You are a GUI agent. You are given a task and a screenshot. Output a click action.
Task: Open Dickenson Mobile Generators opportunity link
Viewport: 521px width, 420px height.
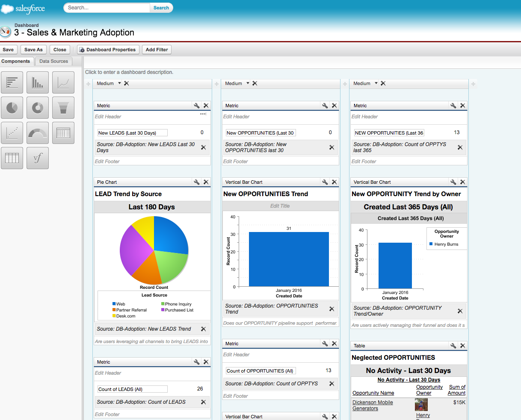[372, 405]
